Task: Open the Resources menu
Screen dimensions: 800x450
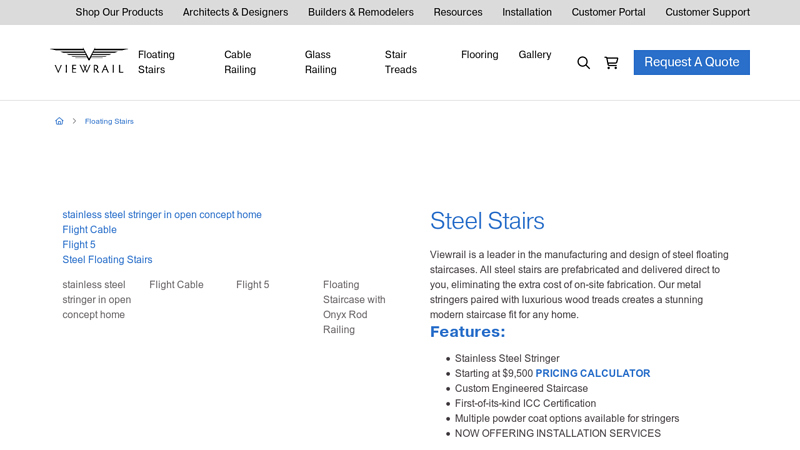Action: 458,12
